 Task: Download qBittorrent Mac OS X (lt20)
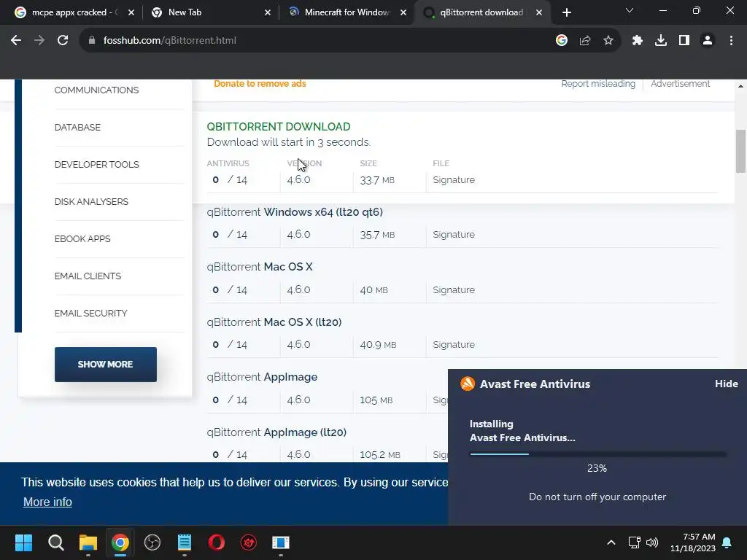coord(274,322)
